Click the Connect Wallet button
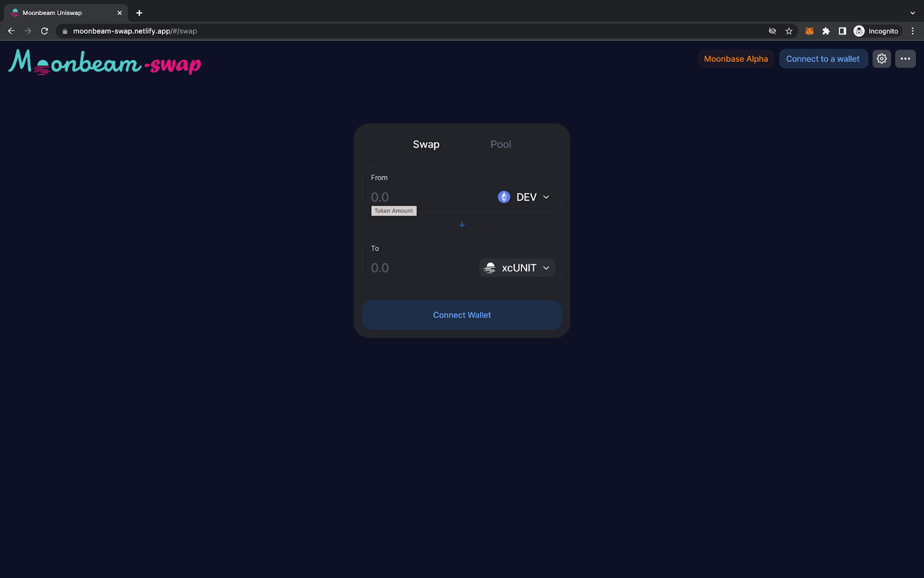Viewport: 924px width, 578px height. 462,315
